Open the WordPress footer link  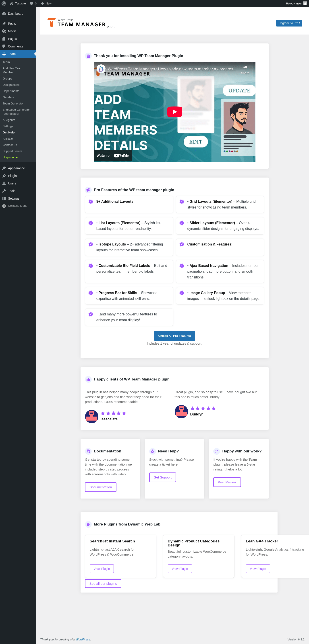coord(83,639)
